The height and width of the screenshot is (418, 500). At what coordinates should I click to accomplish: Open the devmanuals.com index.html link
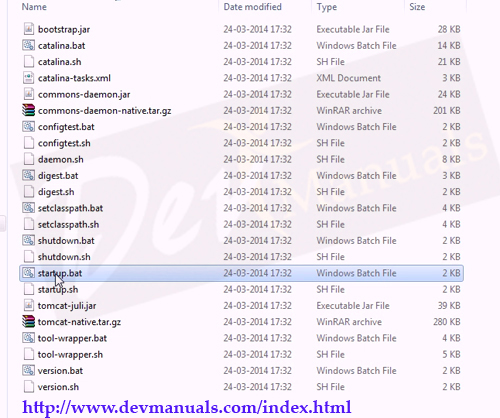tap(187, 407)
